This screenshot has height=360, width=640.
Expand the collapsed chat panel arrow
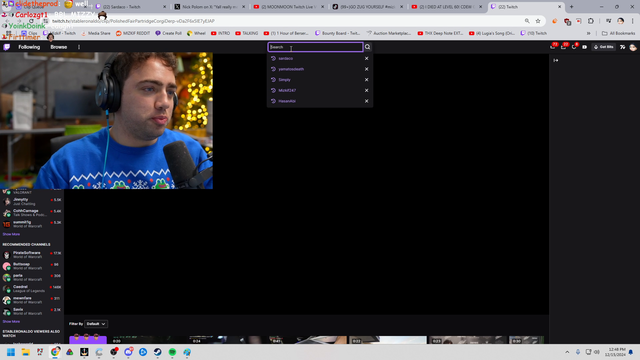coord(556,60)
